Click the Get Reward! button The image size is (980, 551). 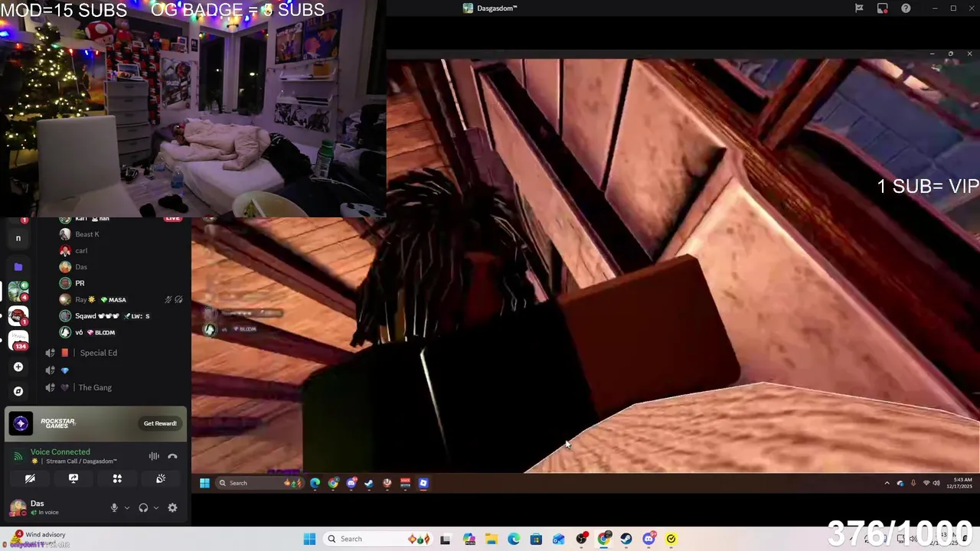[160, 423]
